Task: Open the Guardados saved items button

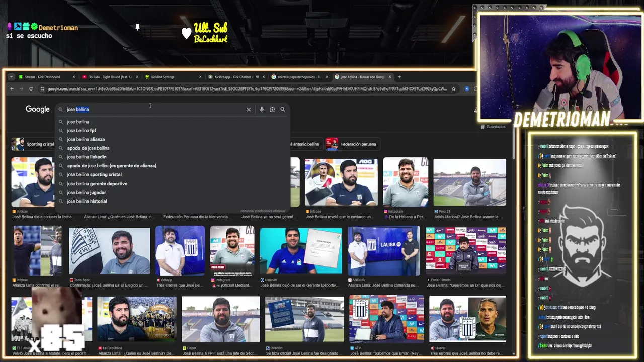Action: [493, 127]
